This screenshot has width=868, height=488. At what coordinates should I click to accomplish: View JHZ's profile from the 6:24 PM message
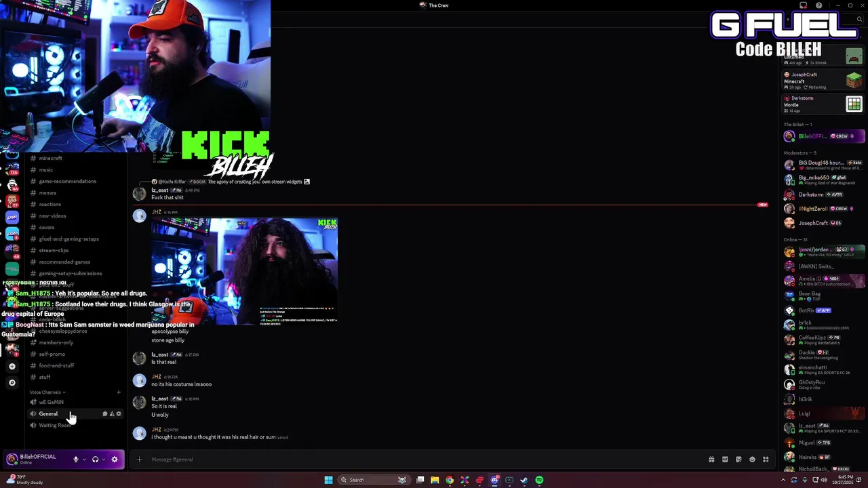(139, 433)
